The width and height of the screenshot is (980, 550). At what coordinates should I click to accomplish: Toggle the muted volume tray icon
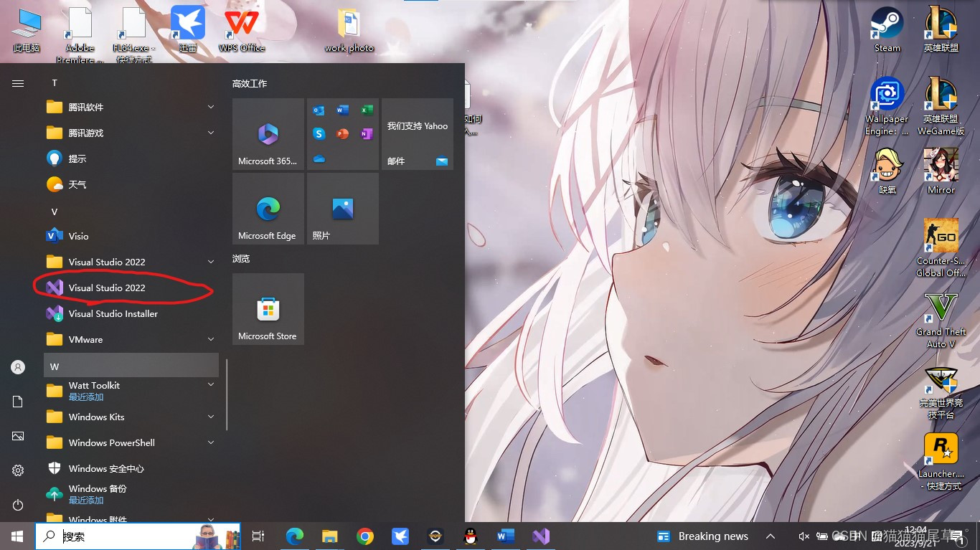click(804, 536)
